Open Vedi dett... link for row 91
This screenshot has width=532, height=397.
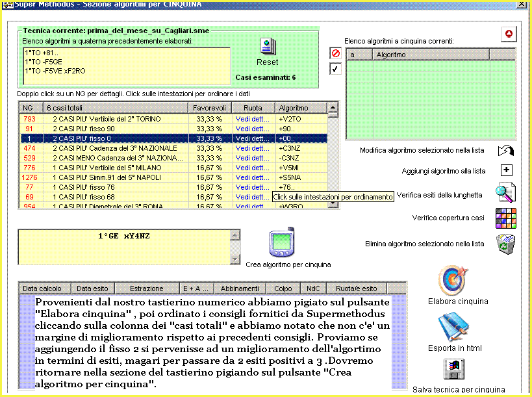[252, 129]
